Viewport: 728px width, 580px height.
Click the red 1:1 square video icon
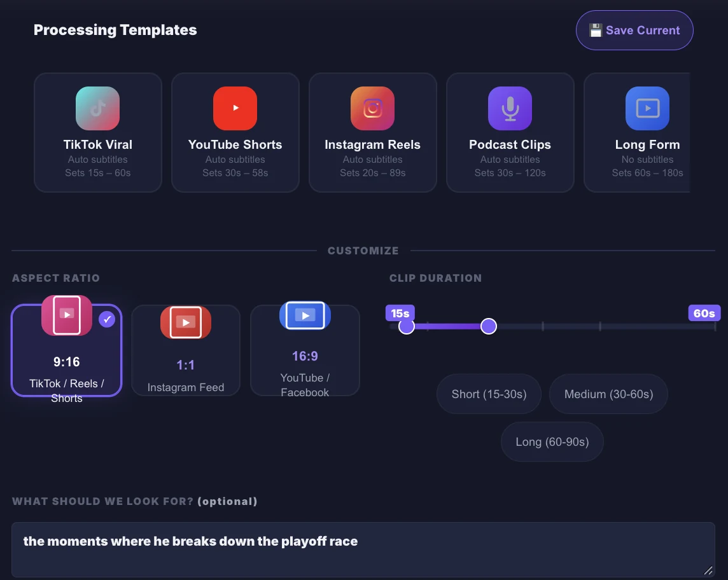tap(186, 322)
